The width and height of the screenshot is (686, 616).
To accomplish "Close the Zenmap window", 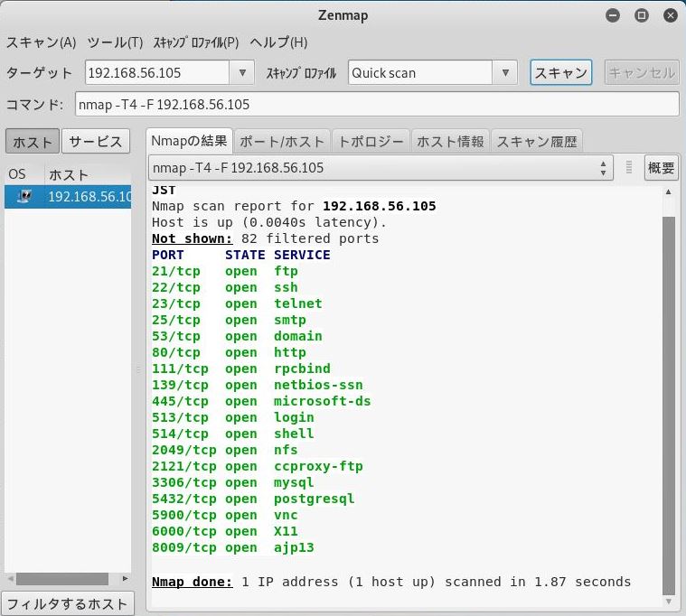I will click(671, 15).
